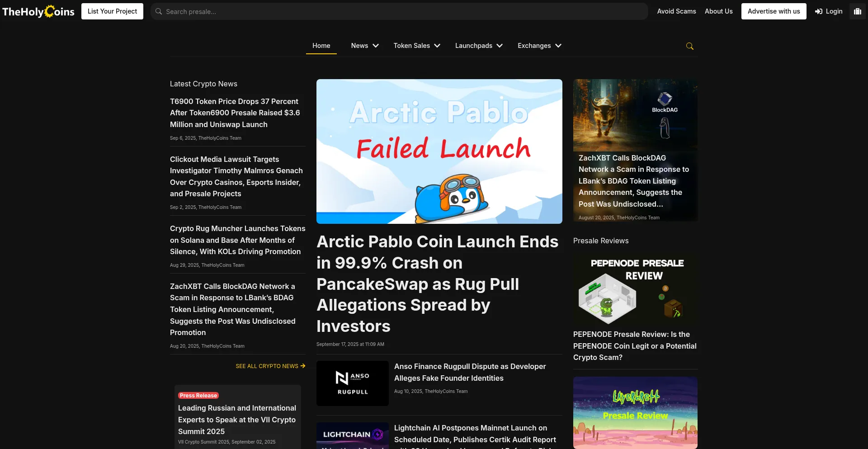Expand the News dropdown menu
The height and width of the screenshot is (449, 868).
(365, 46)
